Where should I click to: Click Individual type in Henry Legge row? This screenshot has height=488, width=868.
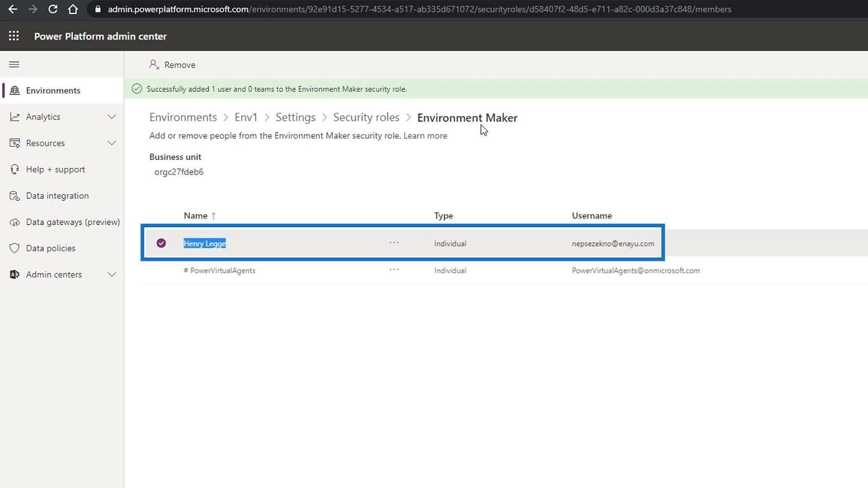(x=450, y=243)
